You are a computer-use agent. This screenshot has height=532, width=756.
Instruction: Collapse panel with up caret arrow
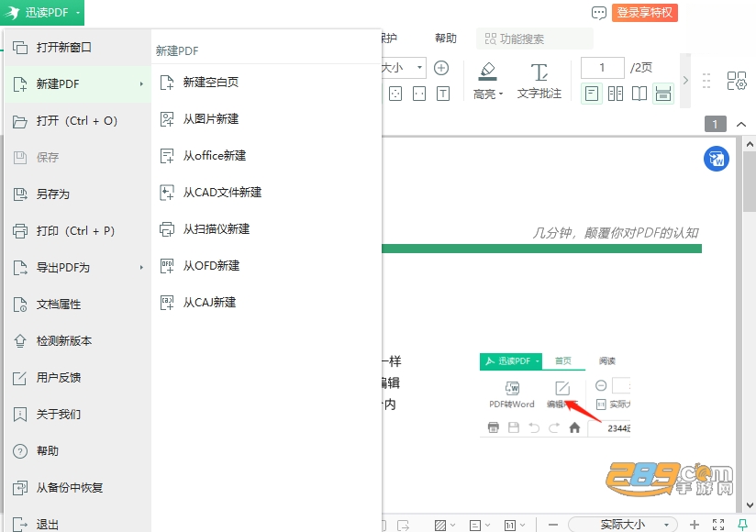pos(741,125)
